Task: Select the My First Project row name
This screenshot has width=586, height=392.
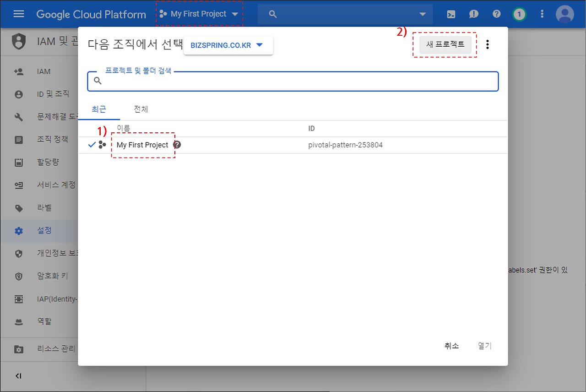Action: click(x=142, y=145)
